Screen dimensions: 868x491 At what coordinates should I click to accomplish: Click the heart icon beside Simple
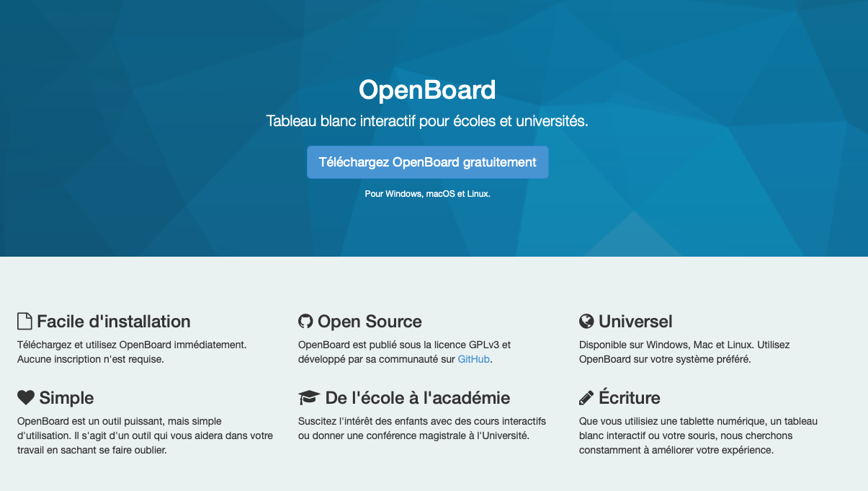pos(25,397)
